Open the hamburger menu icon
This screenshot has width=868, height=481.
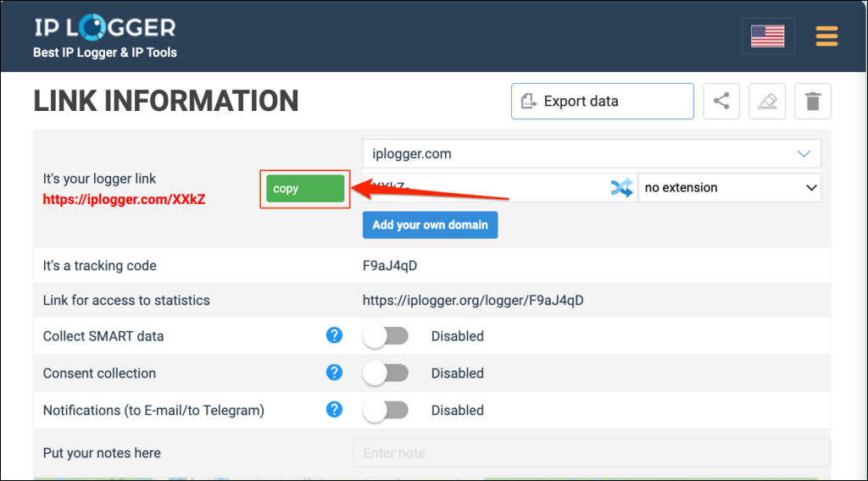(826, 36)
